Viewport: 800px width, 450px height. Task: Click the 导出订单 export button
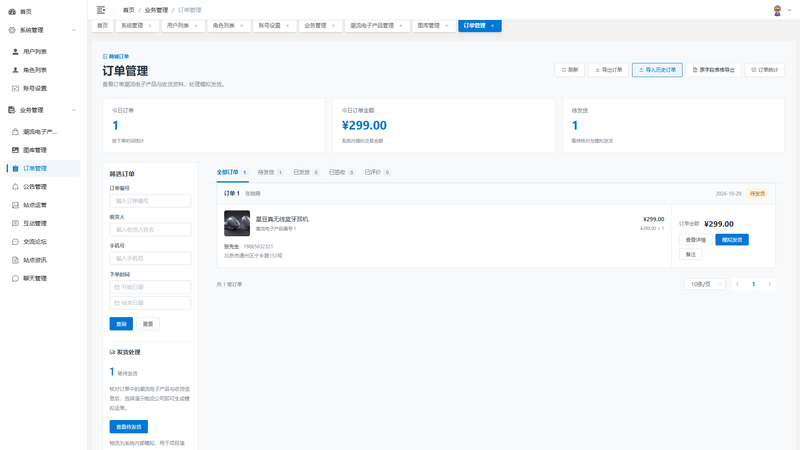pyautogui.click(x=608, y=70)
